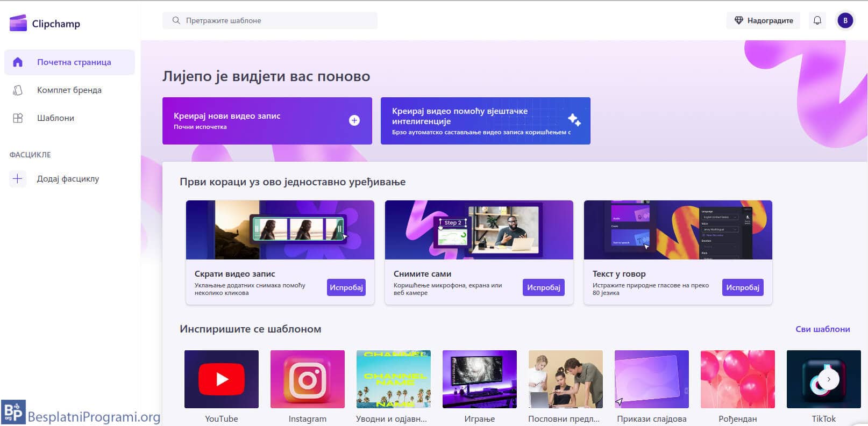This screenshot has width=868, height=426.
Task: Click Креирај видео помоћу вјештачке интелигенције
Action: [x=486, y=121]
